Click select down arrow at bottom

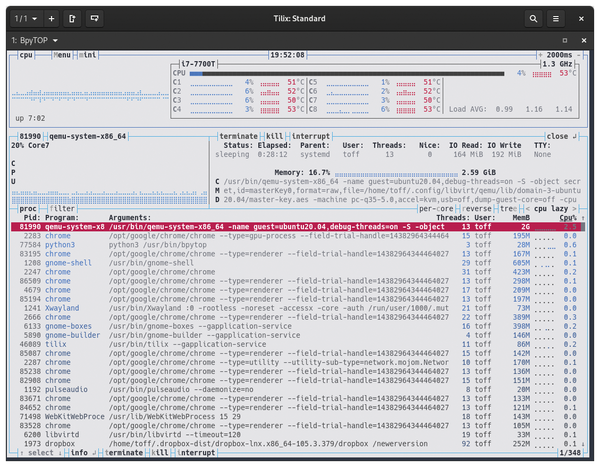coord(60,453)
